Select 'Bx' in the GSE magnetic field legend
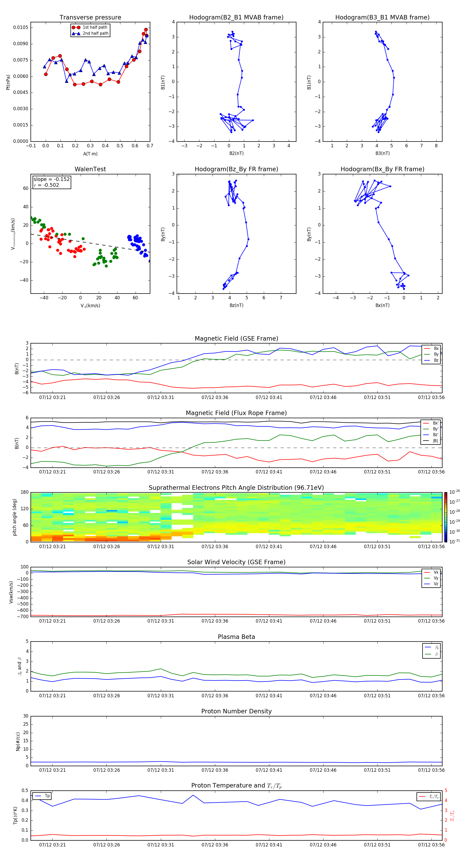 pyautogui.click(x=431, y=349)
